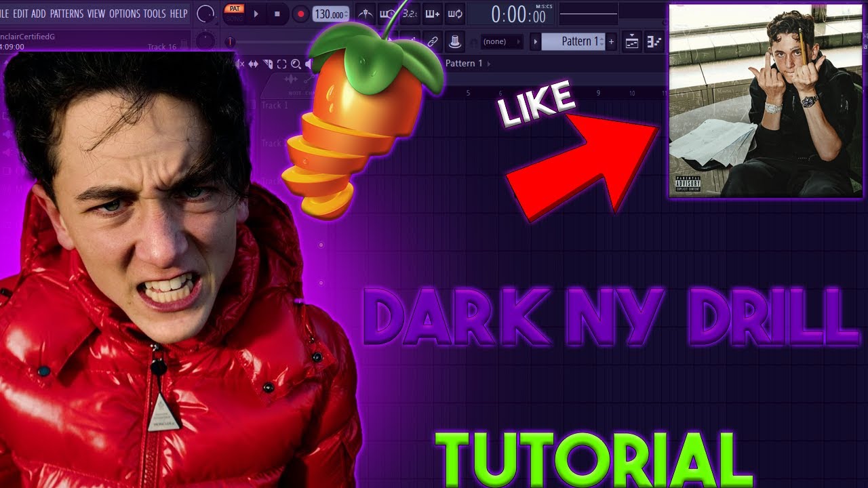Click the wait for input icon
Image resolution: width=868 pixels, height=488 pixels.
pyautogui.click(x=388, y=14)
